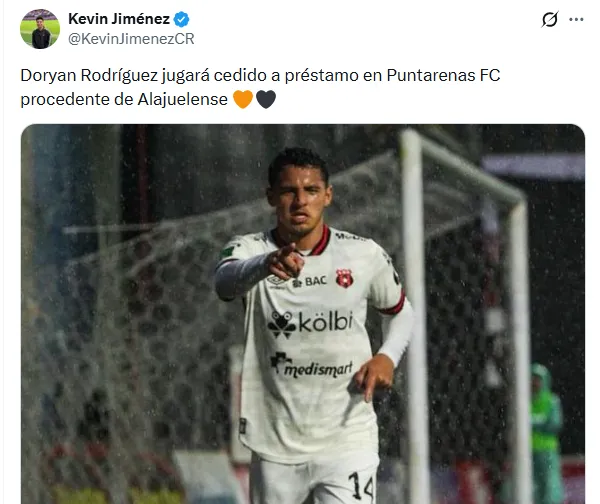Screen dimensions: 600x504
Task: Click the orange heart emoji
Action: (x=243, y=99)
